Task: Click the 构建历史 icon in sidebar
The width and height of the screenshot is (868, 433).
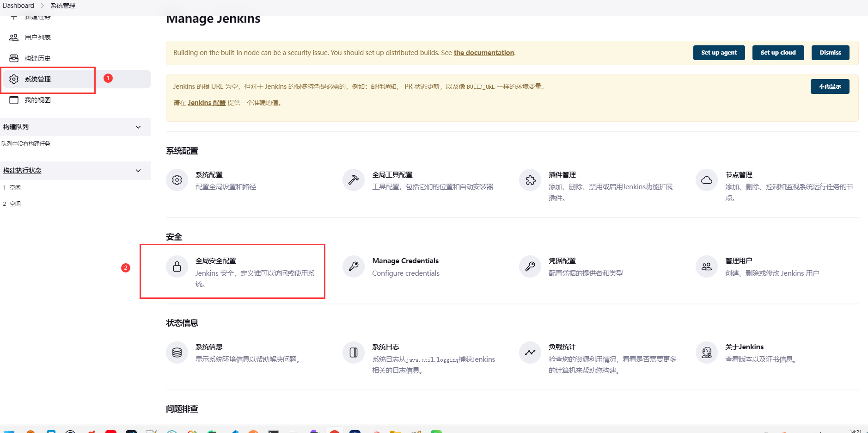Action: click(14, 58)
